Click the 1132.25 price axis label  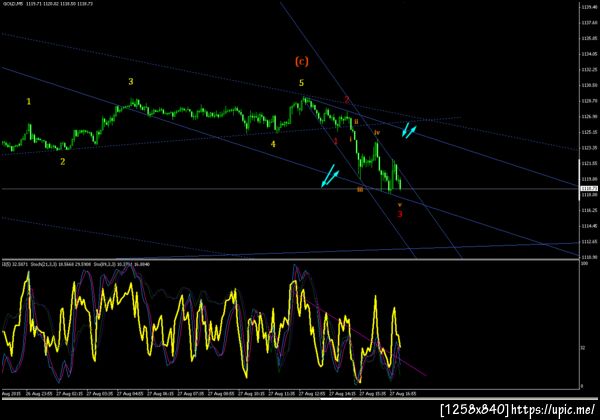589,70
